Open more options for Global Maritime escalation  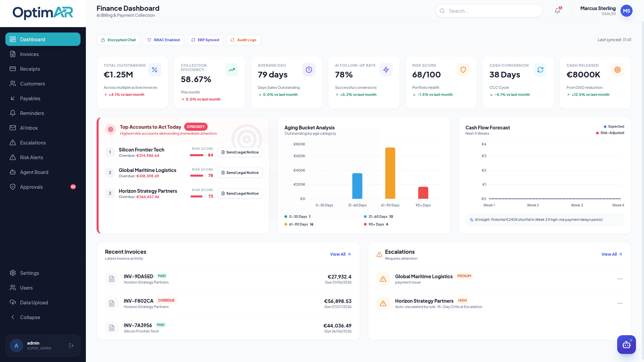pos(620,279)
